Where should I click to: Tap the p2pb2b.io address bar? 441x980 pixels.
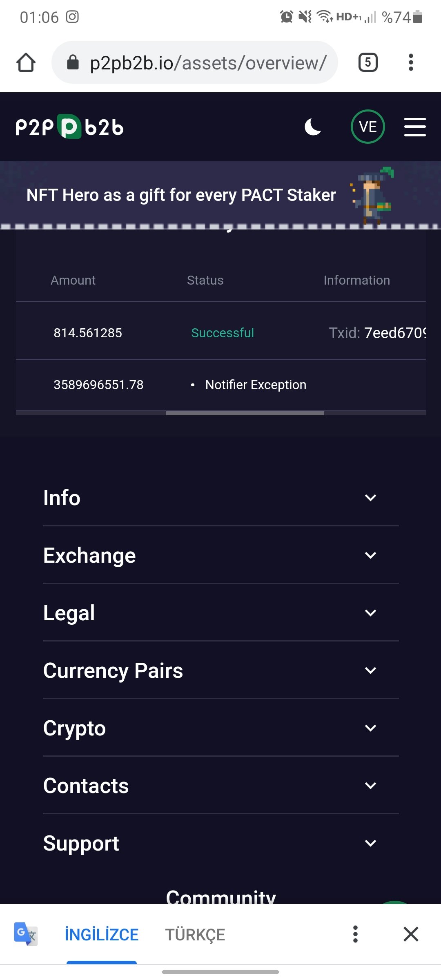click(x=195, y=62)
